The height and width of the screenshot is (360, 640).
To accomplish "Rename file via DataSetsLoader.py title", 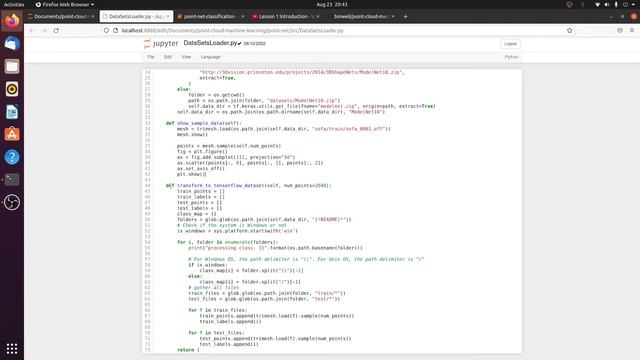I will point(210,43).
